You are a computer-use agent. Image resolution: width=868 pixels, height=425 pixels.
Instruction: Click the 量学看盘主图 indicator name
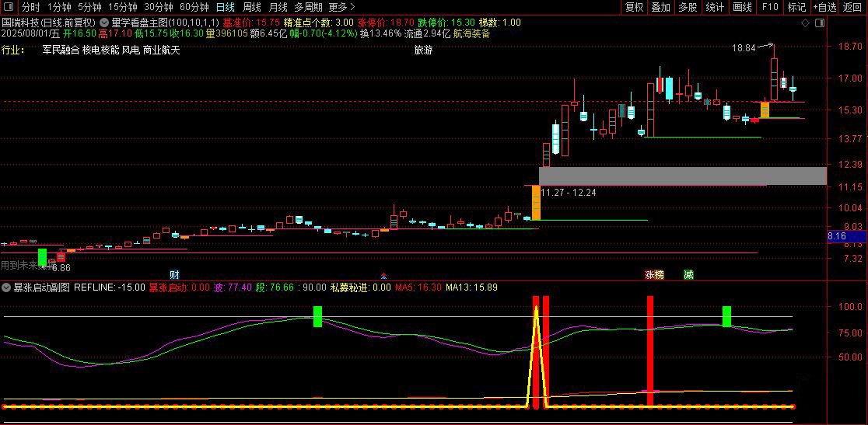click(139, 23)
